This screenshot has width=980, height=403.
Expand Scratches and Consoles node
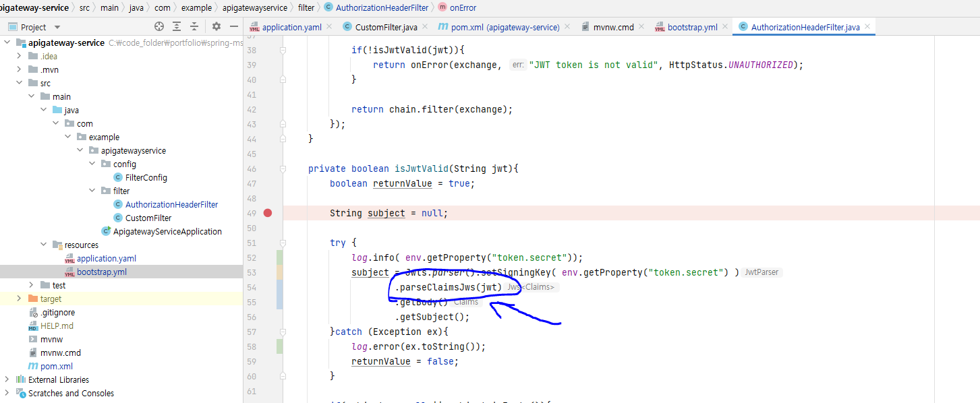pyautogui.click(x=7, y=393)
